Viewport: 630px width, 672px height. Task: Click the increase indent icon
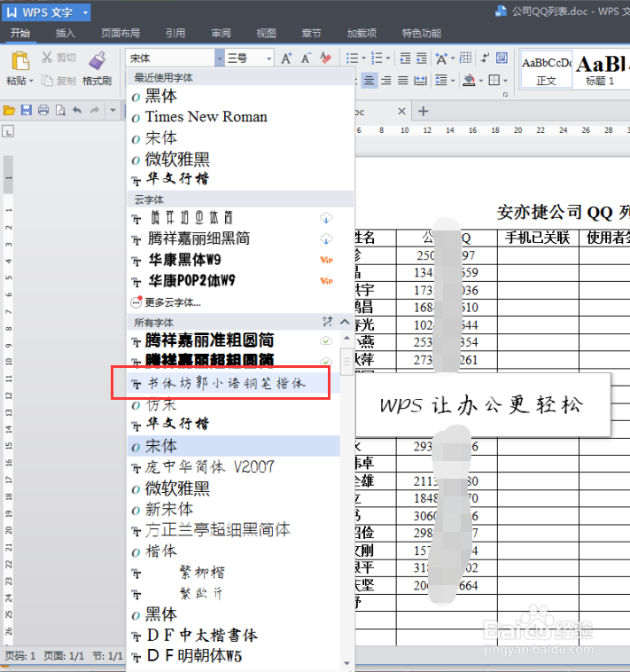pyautogui.click(x=422, y=58)
